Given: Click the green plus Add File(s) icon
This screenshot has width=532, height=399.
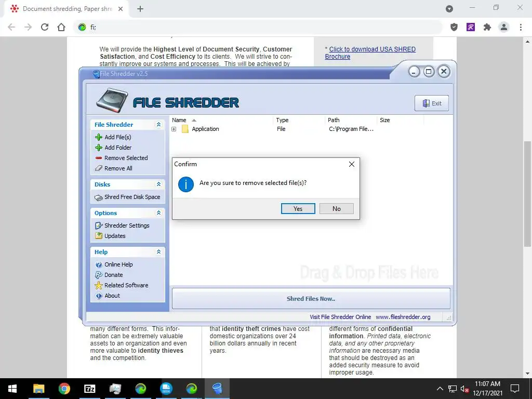Looking at the screenshot, I should coord(99,137).
